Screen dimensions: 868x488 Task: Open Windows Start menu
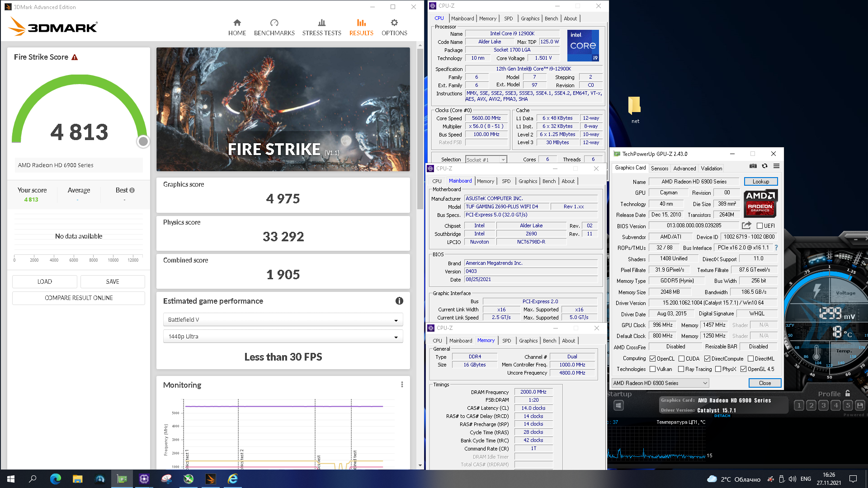click(x=11, y=479)
